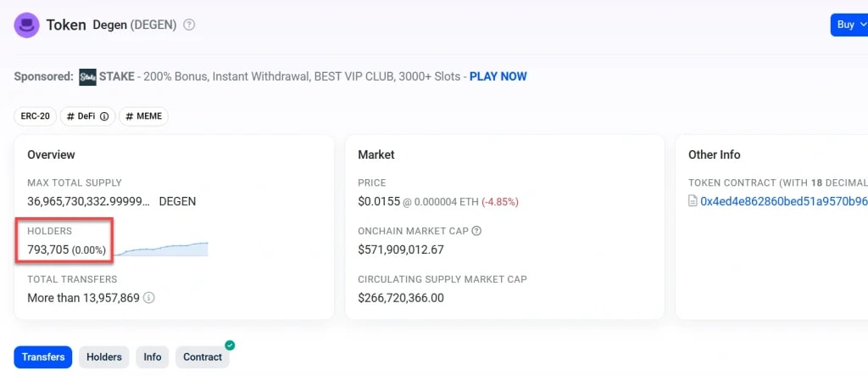Click the PLAY NOW sponsored link
This screenshot has width=868, height=376.
point(498,76)
